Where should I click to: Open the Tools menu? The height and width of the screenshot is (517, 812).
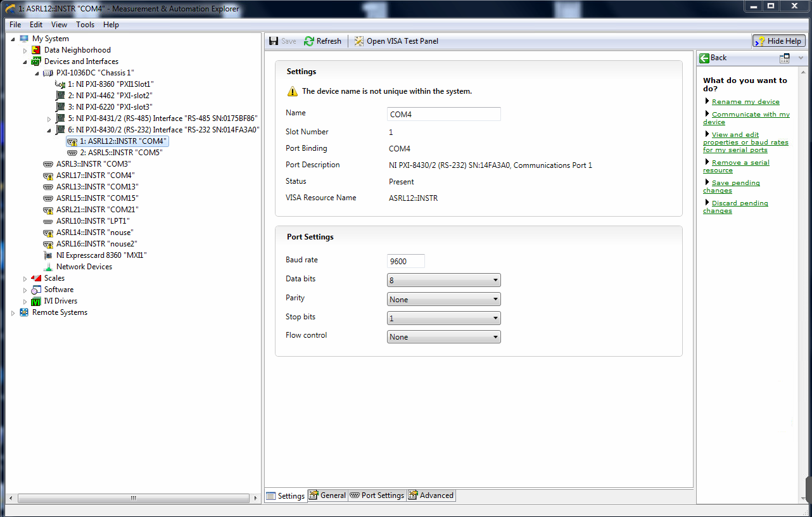85,25
